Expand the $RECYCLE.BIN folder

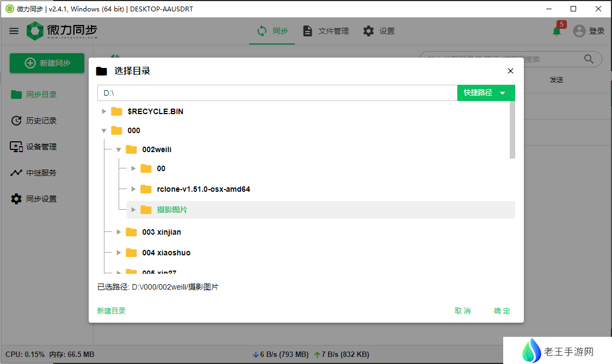click(104, 111)
